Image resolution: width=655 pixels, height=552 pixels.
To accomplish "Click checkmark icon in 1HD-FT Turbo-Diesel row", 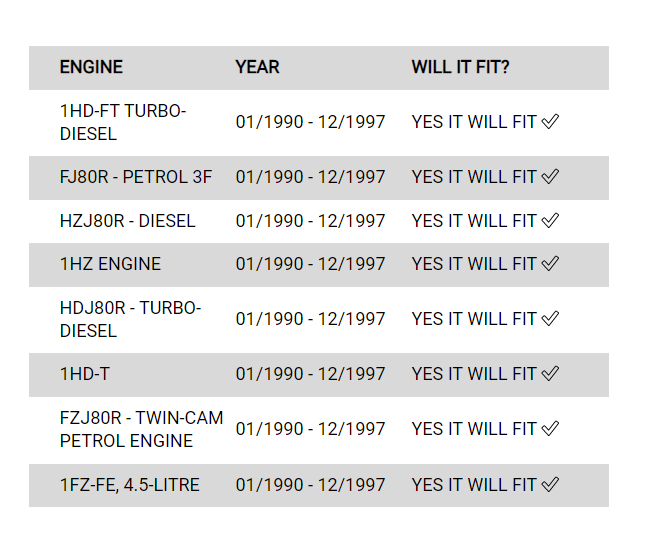I will tap(550, 122).
